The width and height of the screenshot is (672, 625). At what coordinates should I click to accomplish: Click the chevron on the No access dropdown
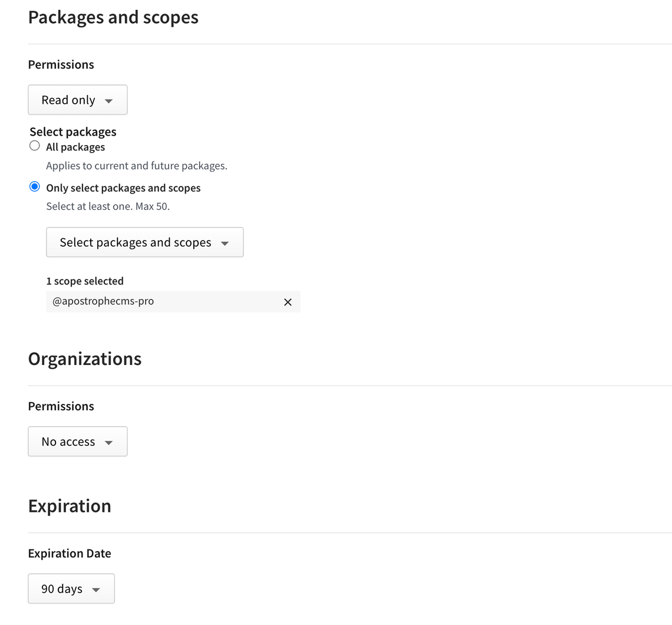click(x=110, y=442)
